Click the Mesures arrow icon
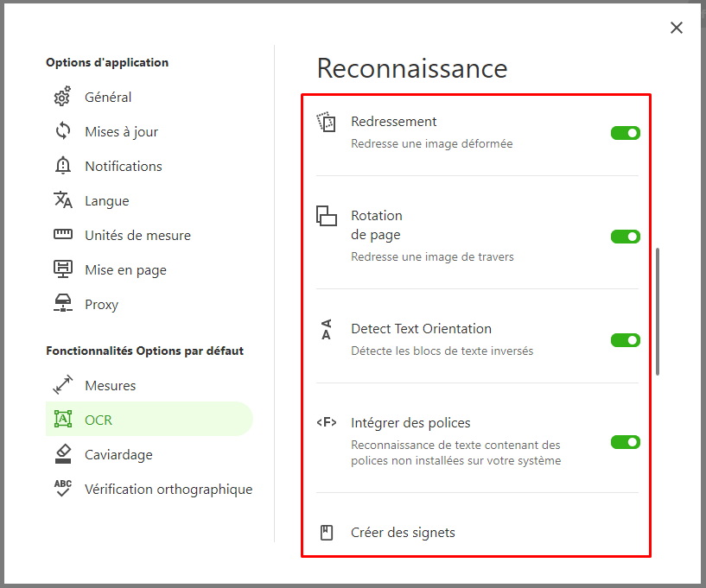 click(x=62, y=384)
